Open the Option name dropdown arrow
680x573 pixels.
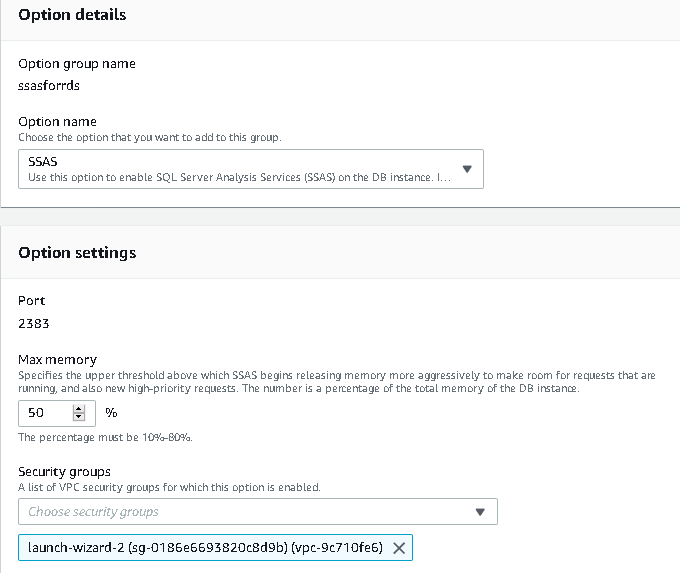tap(467, 169)
